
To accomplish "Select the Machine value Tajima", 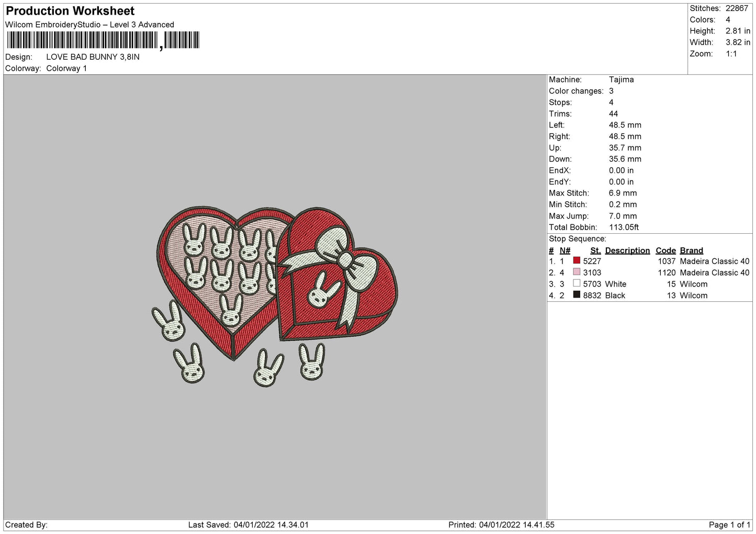I will click(621, 79).
